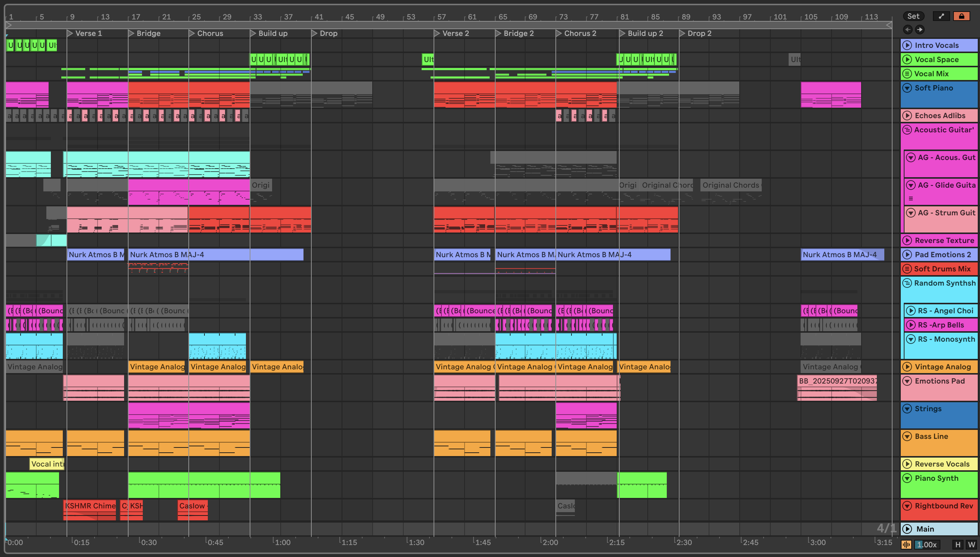The height and width of the screenshot is (557, 980).
Task: Jump to the next locator arrow
Action: 920,30
